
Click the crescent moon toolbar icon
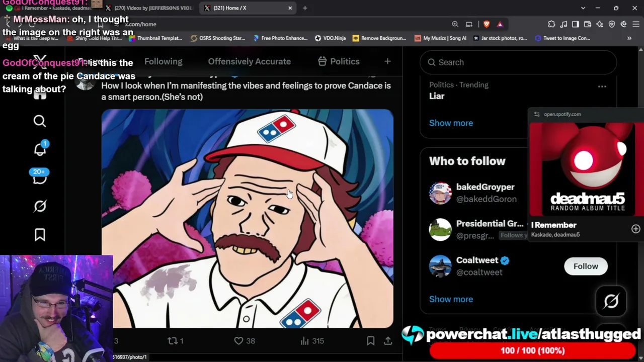tap(624, 24)
